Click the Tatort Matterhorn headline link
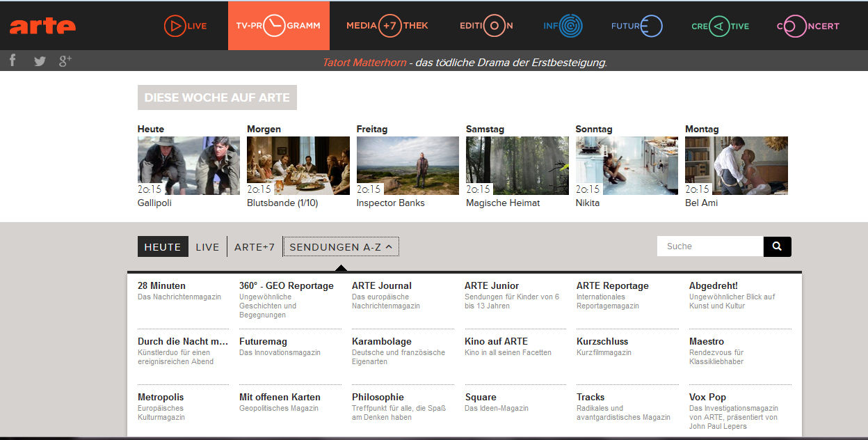Viewport: 868px width, 440px height. click(x=364, y=63)
